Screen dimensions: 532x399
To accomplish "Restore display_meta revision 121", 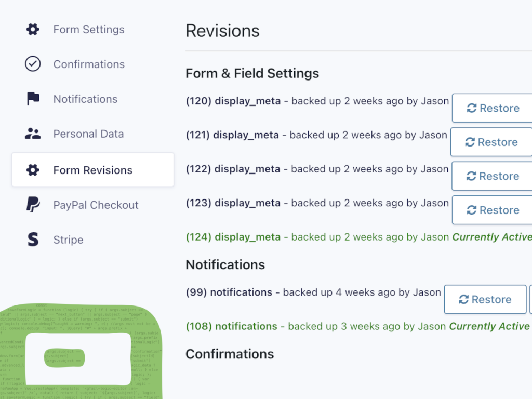I will coord(491,142).
